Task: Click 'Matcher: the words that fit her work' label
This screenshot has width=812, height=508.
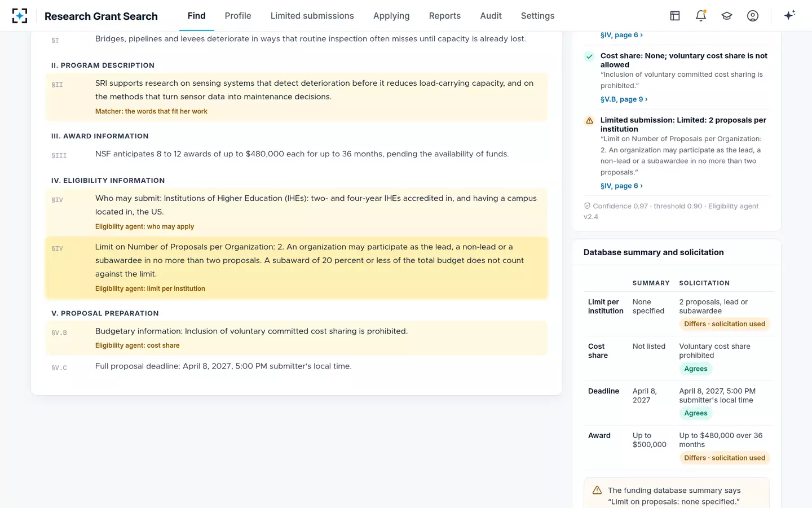Action: point(151,112)
